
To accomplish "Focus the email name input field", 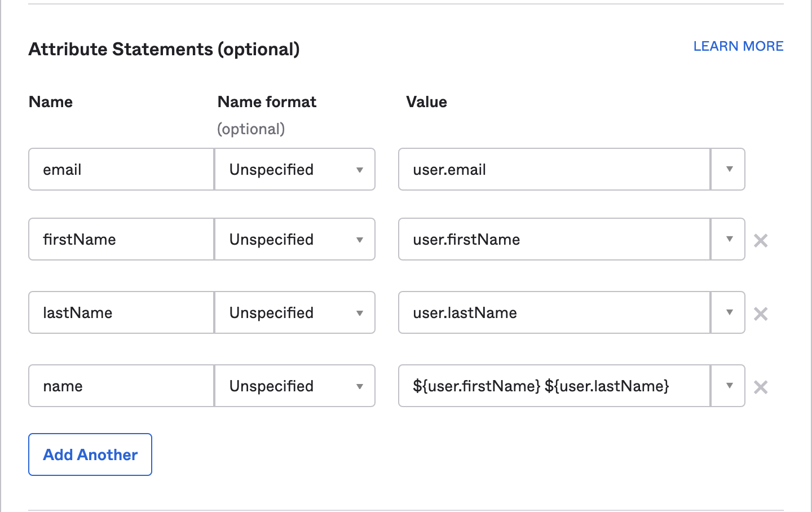I will pos(121,170).
